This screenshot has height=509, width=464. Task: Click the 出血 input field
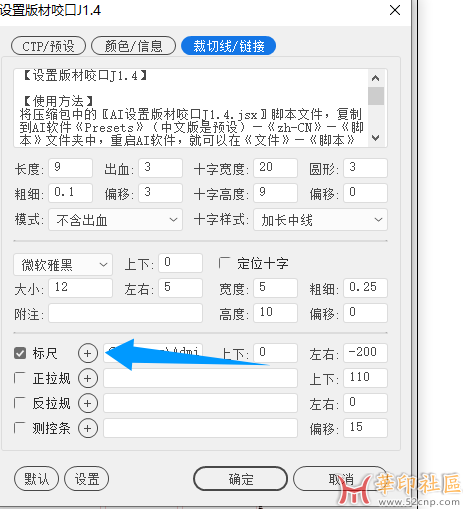tap(161, 168)
